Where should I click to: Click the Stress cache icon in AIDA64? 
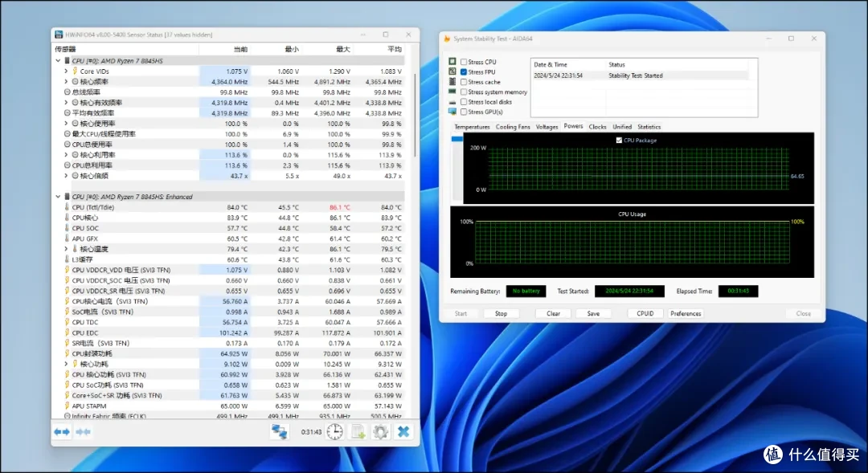click(x=452, y=81)
